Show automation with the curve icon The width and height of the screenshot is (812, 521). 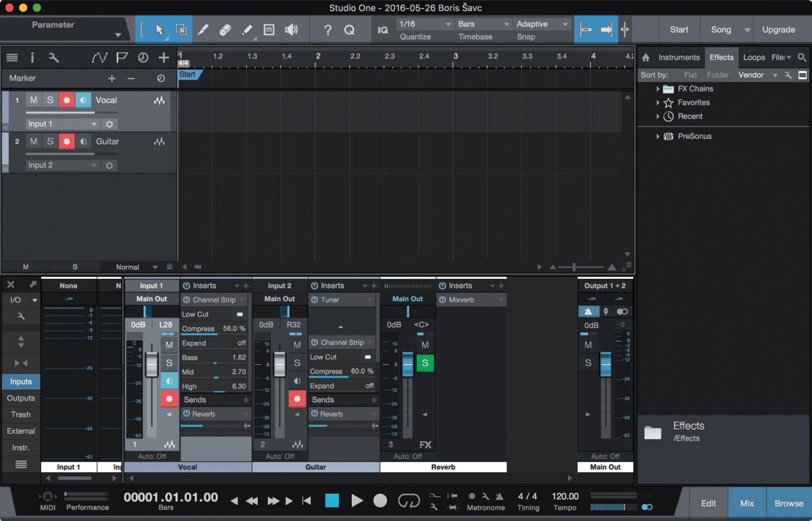[99, 58]
